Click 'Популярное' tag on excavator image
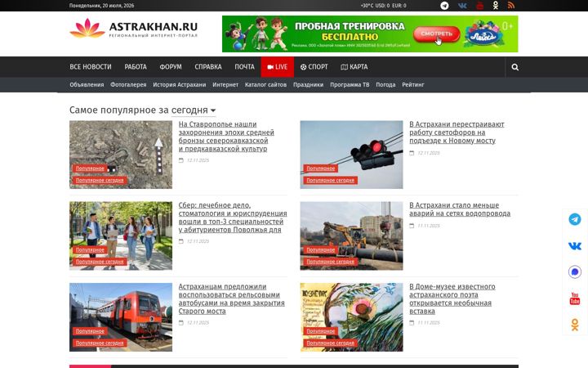The width and height of the screenshot is (588, 368). click(321, 249)
